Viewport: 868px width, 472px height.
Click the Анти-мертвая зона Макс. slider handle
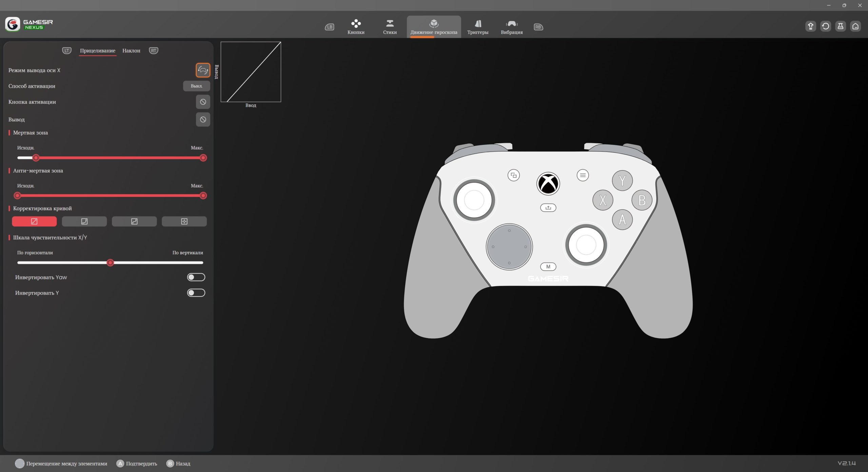203,196
